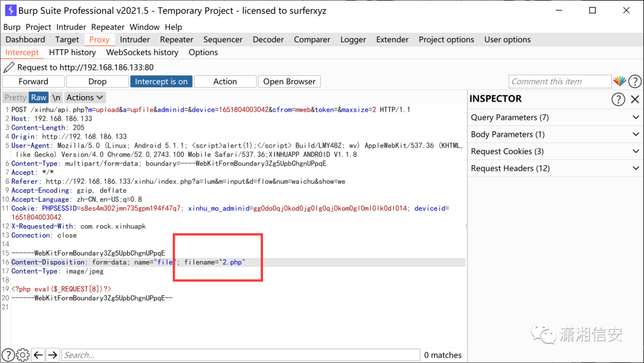Image resolution: width=644 pixels, height=363 pixels.
Task: Click the X-Requested-With header line
Action: 79,226
